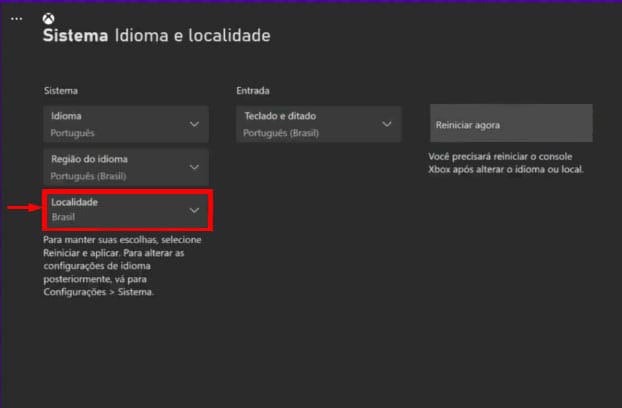The image size is (622, 408).
Task: Open the three-dot menu at top left
Action: coord(16,18)
